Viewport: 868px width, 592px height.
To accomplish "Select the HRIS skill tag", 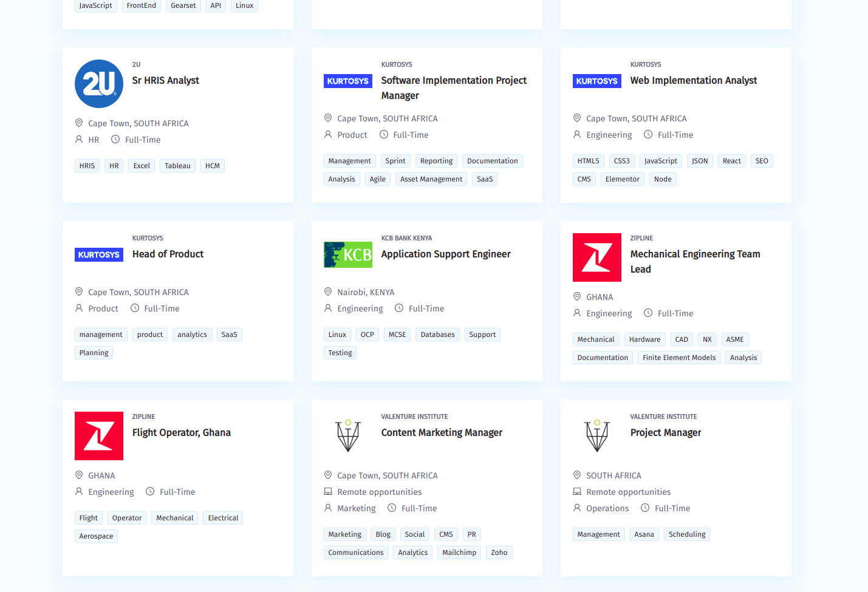I will [x=87, y=166].
